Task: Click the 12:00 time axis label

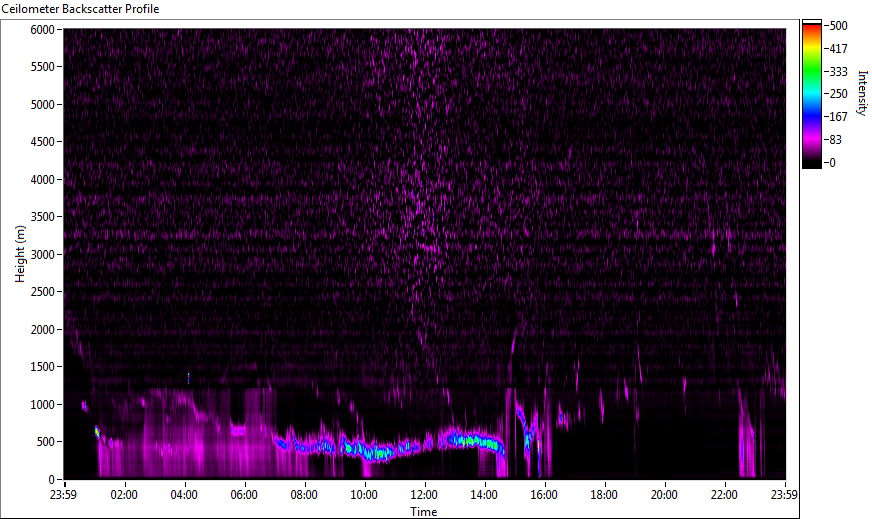Action: point(424,495)
